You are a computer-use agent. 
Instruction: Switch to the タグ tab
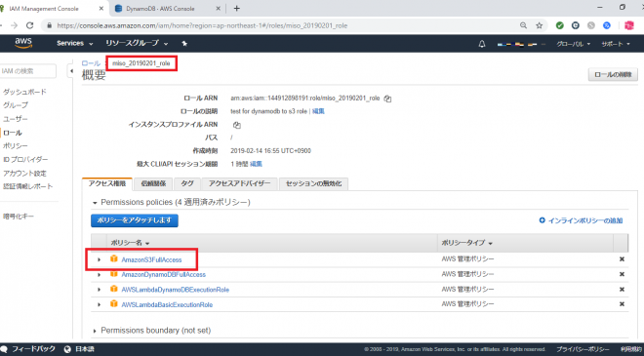pyautogui.click(x=187, y=183)
